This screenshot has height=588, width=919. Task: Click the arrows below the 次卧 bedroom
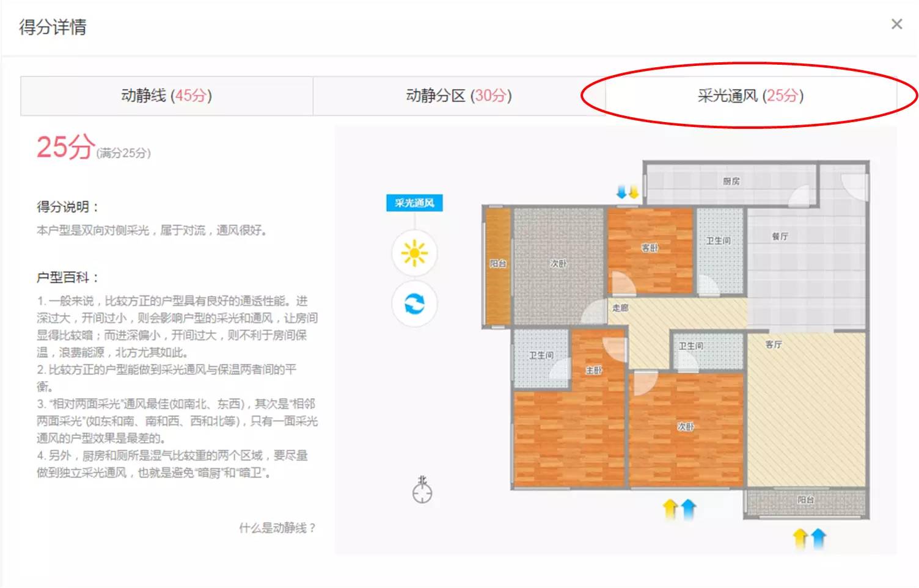(x=679, y=509)
